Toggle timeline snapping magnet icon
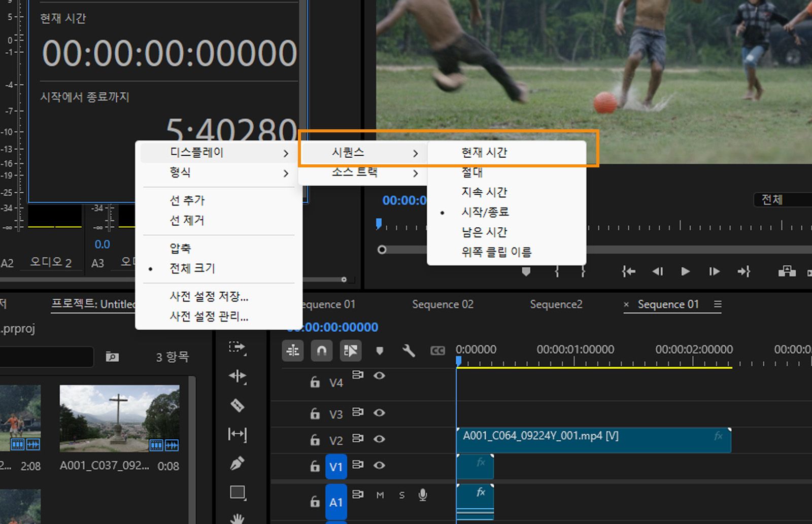This screenshot has height=524, width=812. click(x=322, y=351)
